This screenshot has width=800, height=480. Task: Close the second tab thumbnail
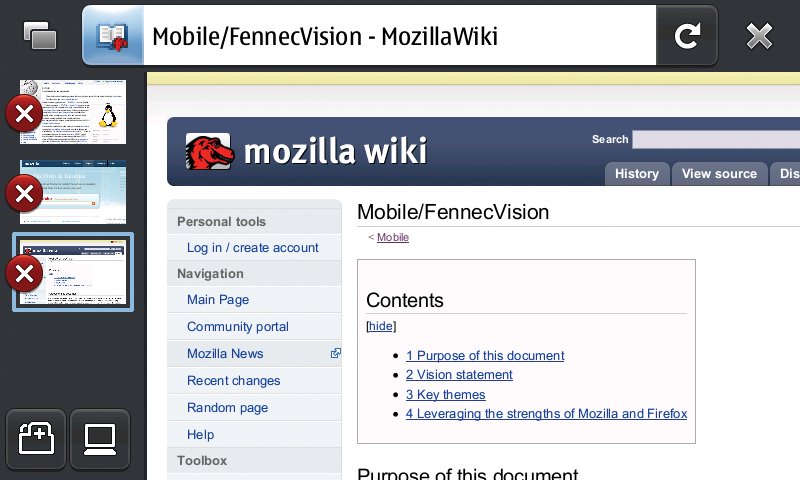tap(24, 193)
